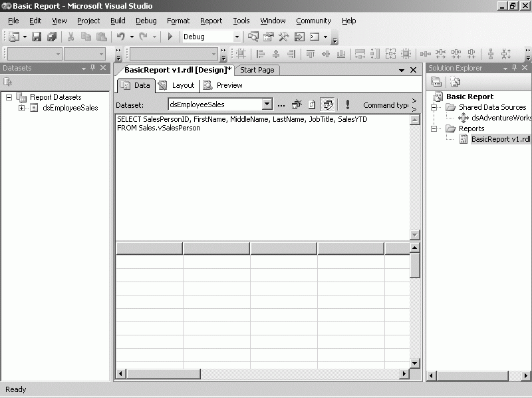
Task: Collapse the Shared Data Sources folder
Action: (434, 107)
